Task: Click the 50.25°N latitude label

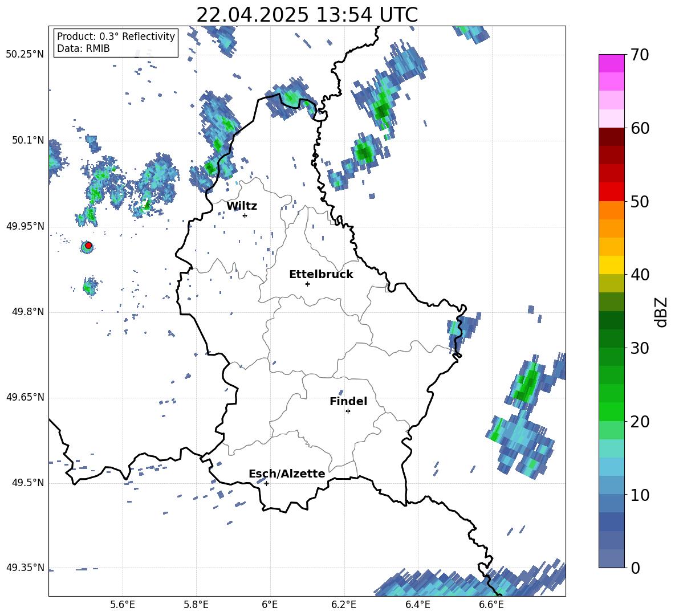Action: tap(25, 55)
